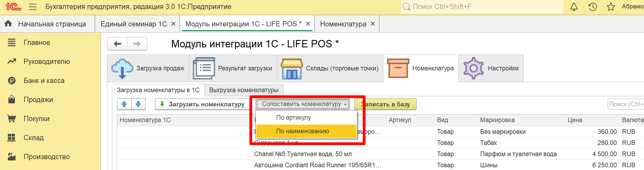Open Производство in the sidebar

click(x=47, y=157)
